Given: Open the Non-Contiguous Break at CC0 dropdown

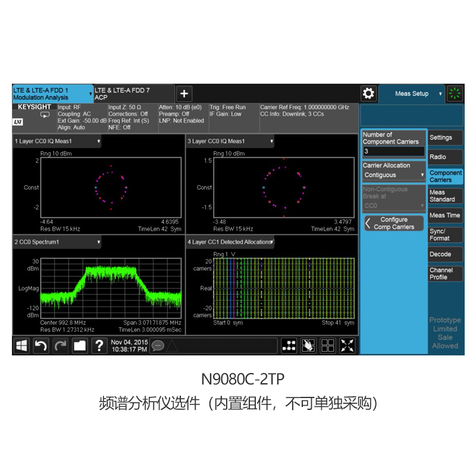Looking at the screenshot, I should click(x=394, y=206).
